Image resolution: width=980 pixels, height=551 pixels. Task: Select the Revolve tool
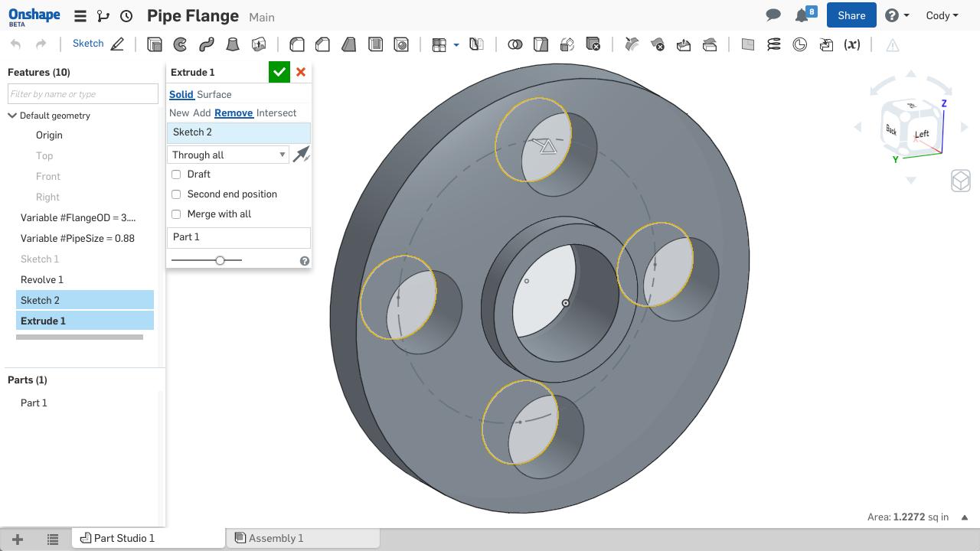pos(181,44)
